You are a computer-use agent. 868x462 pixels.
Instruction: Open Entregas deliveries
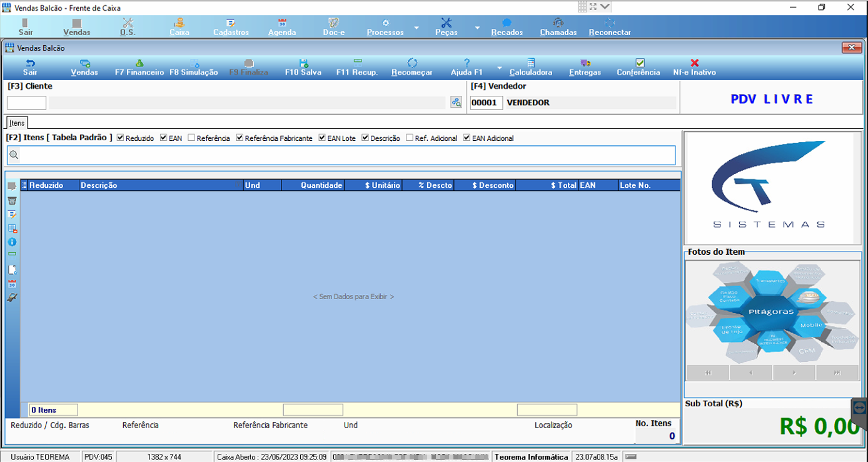tap(585, 68)
